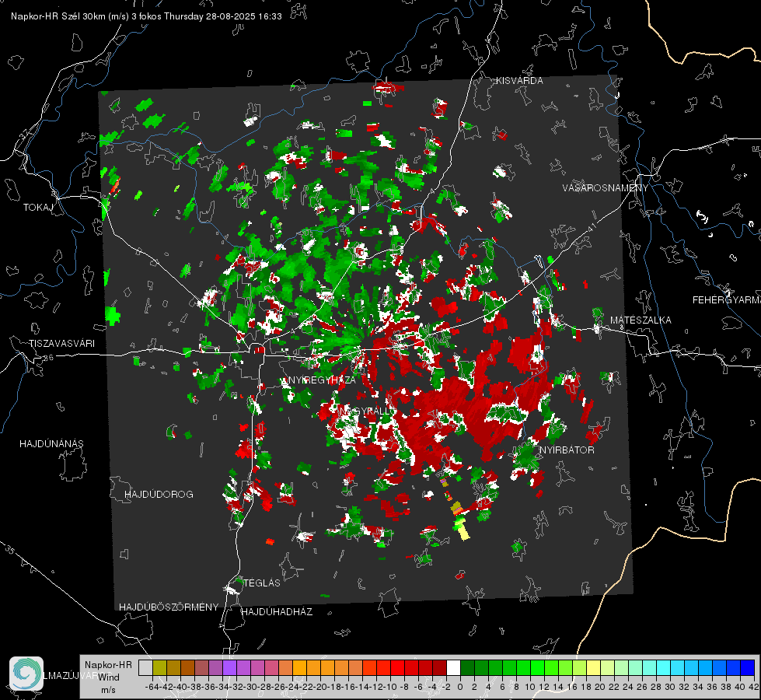Screen dimensions: 761x700
Task: Select the HAJDÚNÁNÁS city label
Action: [51, 444]
